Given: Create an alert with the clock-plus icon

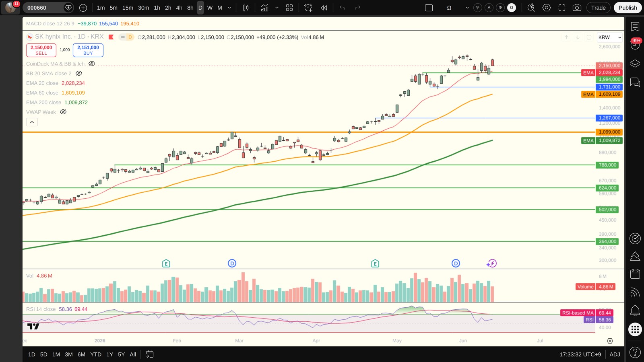Looking at the screenshot, I should (x=308, y=8).
